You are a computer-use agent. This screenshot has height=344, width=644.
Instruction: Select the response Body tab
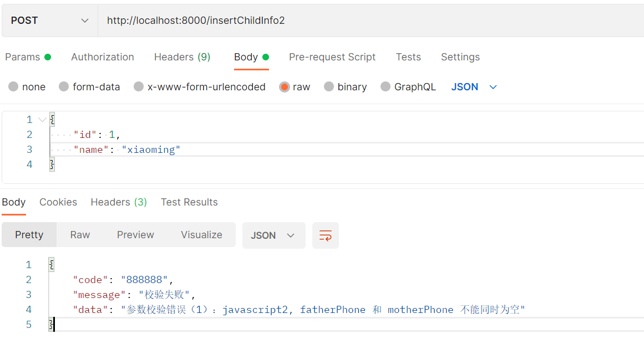point(13,202)
